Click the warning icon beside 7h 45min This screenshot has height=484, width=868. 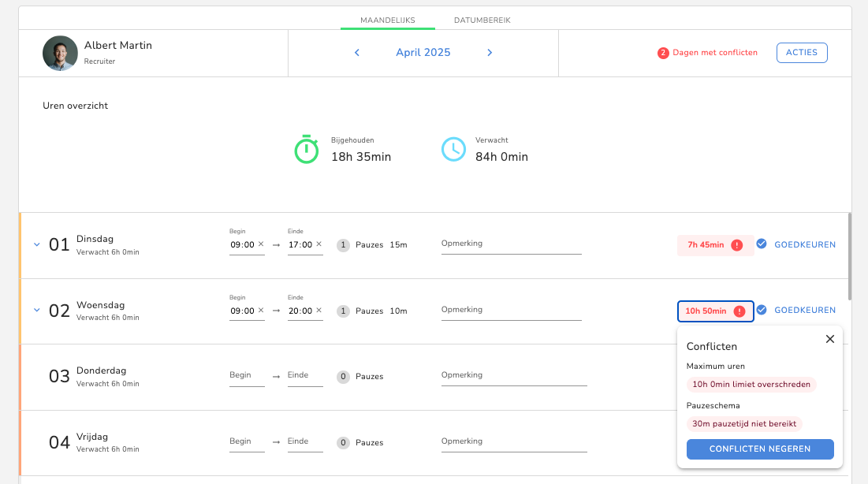pos(737,245)
